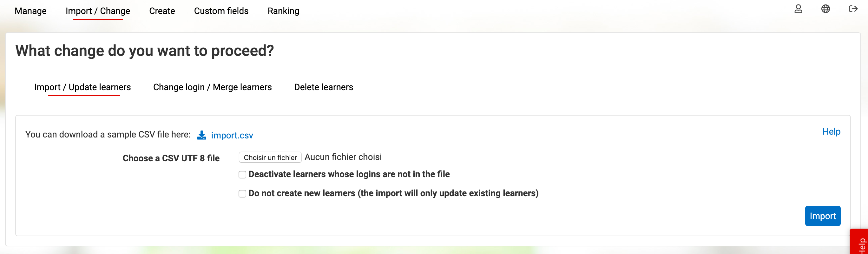Check Do not create new learners option
Image resolution: width=868 pixels, height=254 pixels.
click(242, 194)
